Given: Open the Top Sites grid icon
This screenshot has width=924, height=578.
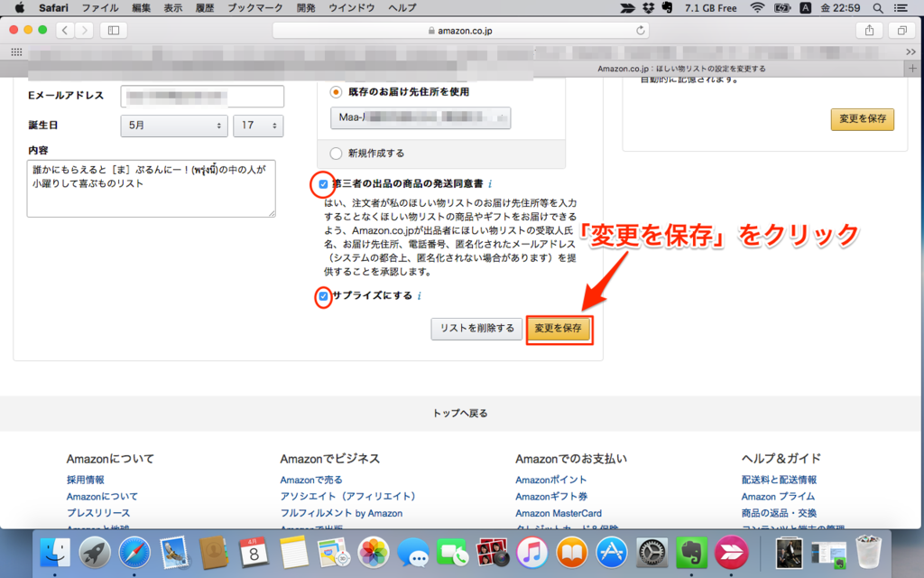Looking at the screenshot, I should pyautogui.click(x=16, y=52).
